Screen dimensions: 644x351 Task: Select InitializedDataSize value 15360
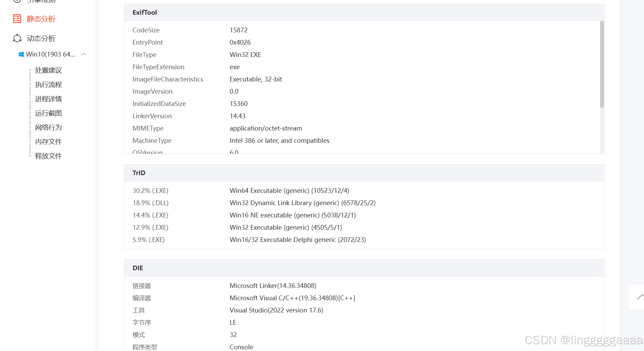tap(239, 104)
